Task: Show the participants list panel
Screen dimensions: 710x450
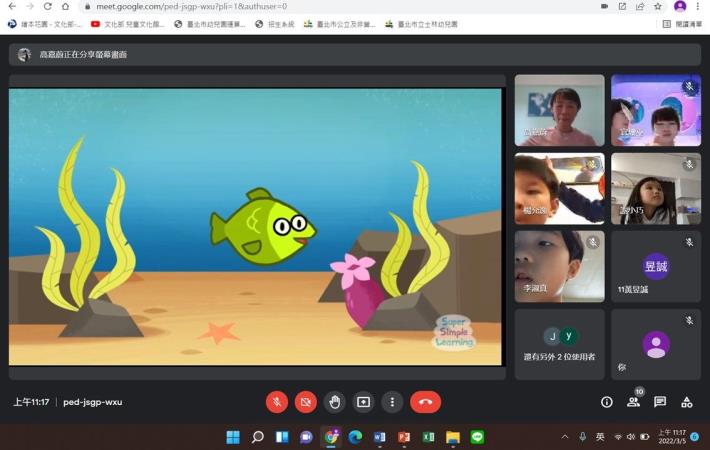Action: [633, 402]
